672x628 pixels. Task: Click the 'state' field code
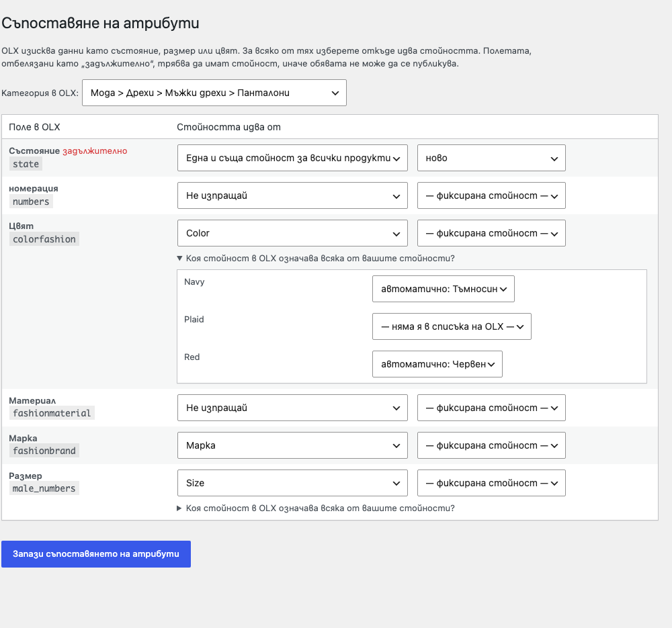(26, 164)
